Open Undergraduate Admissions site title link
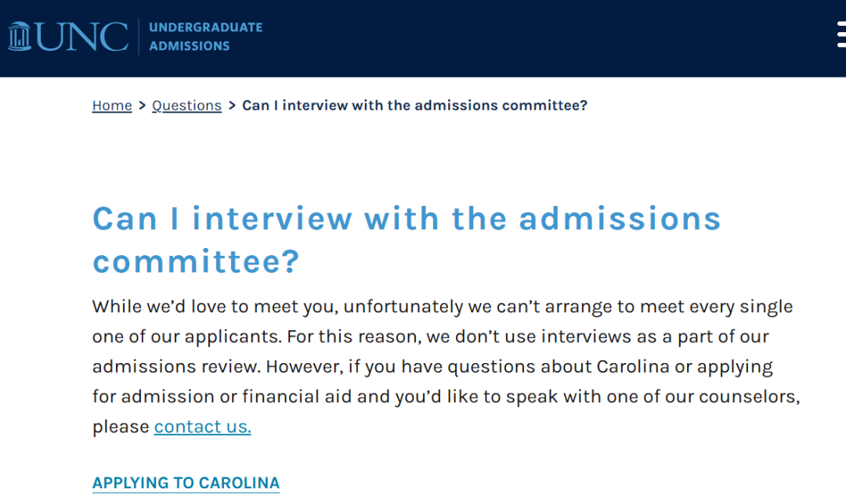Image resolution: width=846 pixels, height=504 pixels. [205, 37]
